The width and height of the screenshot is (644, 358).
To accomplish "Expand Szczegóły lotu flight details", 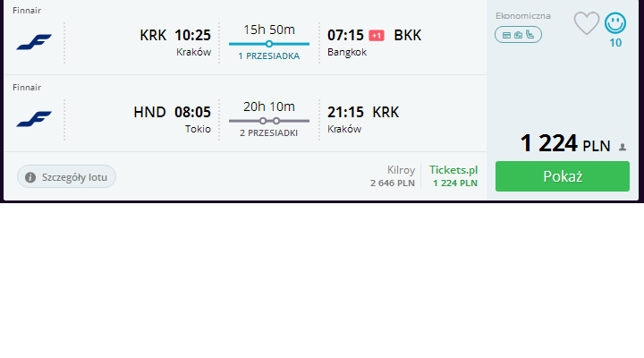I will click(66, 176).
